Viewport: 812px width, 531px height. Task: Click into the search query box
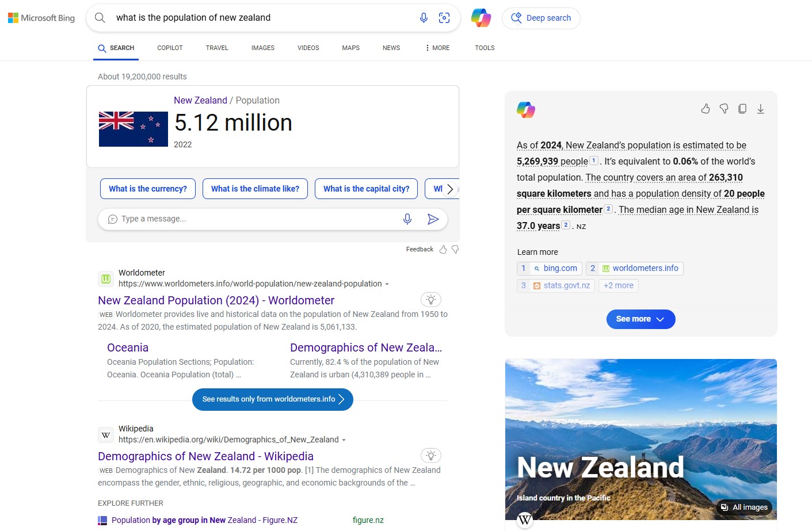click(x=262, y=18)
